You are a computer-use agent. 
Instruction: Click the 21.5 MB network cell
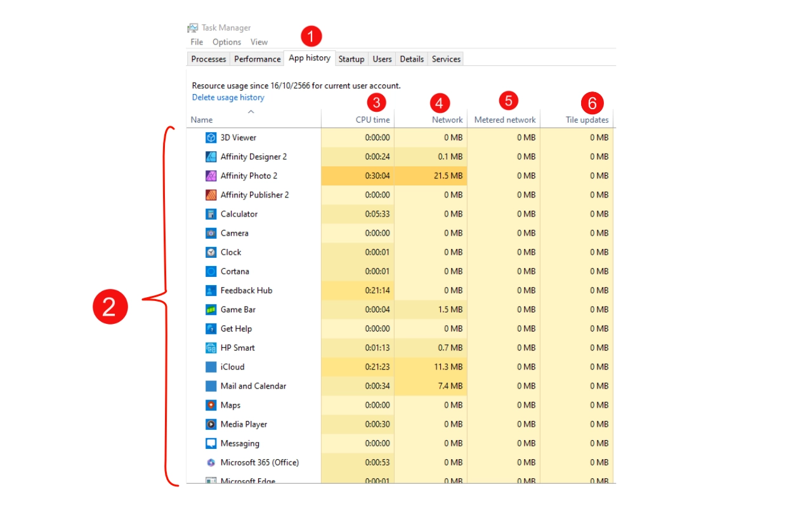(431, 176)
